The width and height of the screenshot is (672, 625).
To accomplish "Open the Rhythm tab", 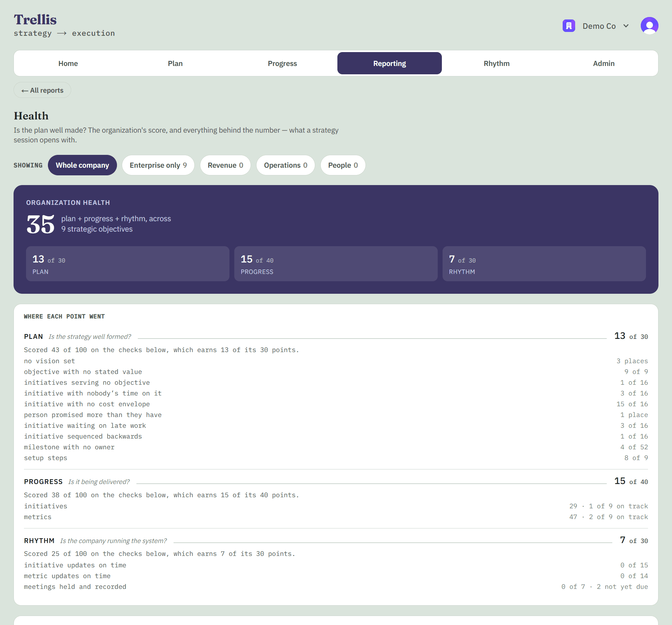I will [497, 64].
